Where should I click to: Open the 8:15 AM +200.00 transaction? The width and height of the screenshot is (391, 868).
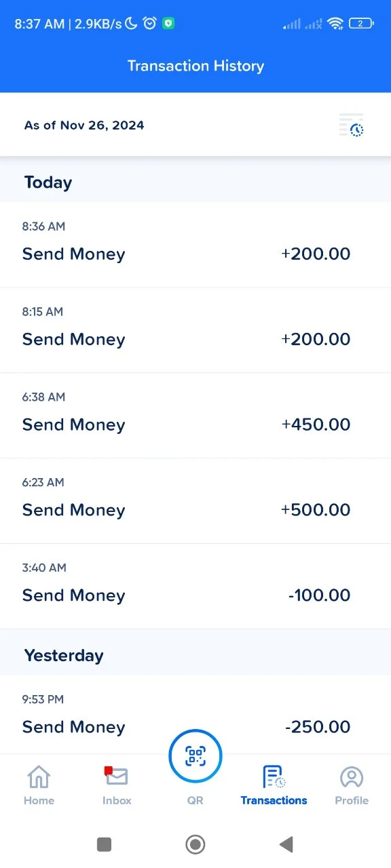[x=195, y=330]
